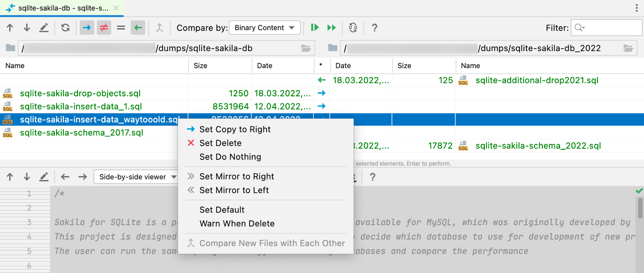Viewport: 644px width, 273px height.
Task: Click the Synchronize Selected green play icon
Action: [x=315, y=27]
